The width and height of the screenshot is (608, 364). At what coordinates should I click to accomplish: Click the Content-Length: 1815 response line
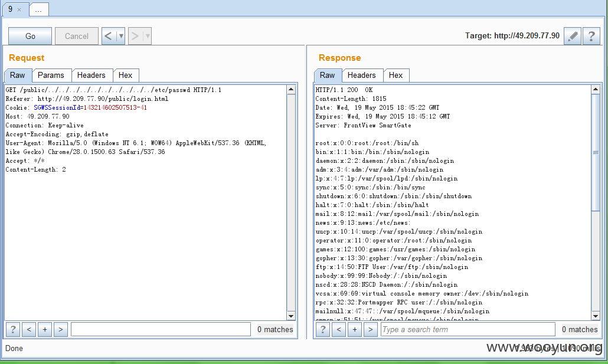(x=351, y=99)
